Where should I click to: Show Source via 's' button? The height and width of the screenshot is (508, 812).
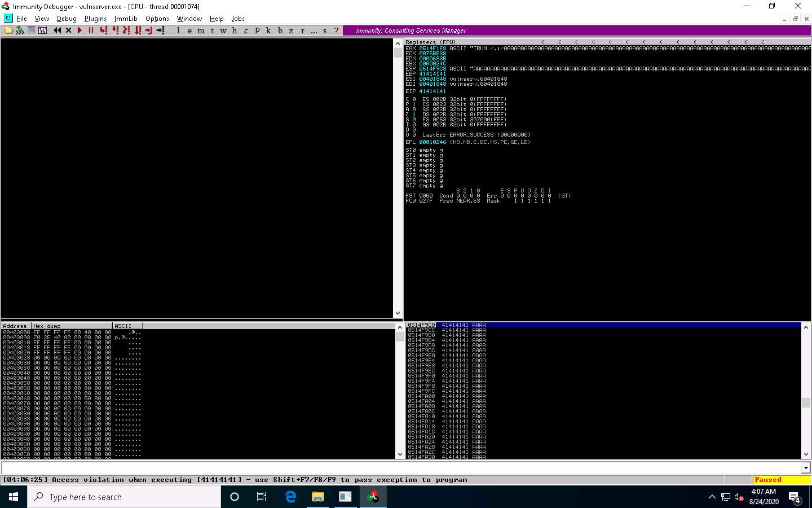pos(325,30)
